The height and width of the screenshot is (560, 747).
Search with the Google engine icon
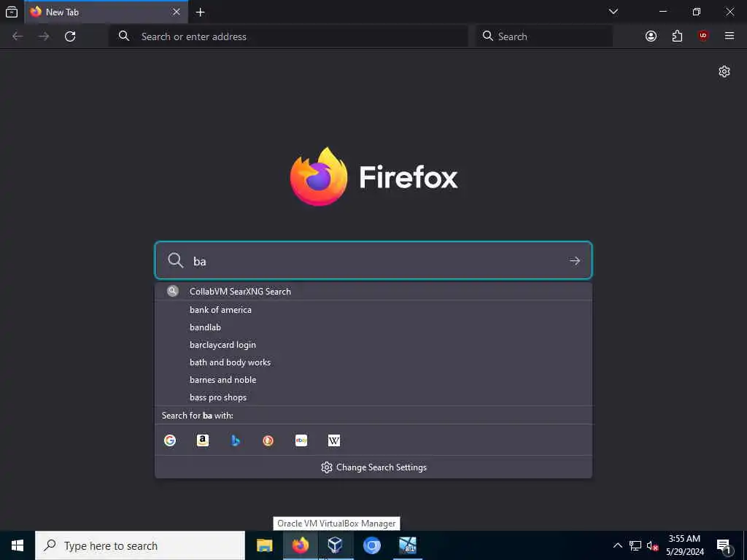[x=170, y=440]
